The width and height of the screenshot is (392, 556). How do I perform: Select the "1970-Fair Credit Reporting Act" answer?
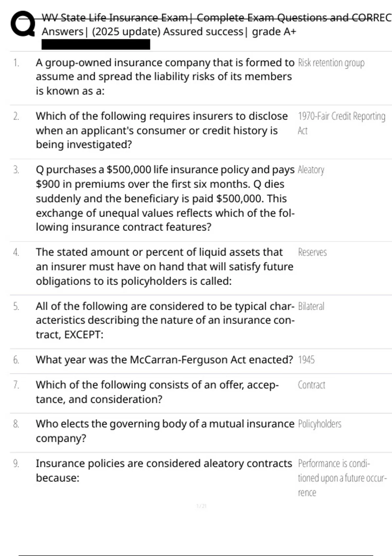tap(341, 123)
